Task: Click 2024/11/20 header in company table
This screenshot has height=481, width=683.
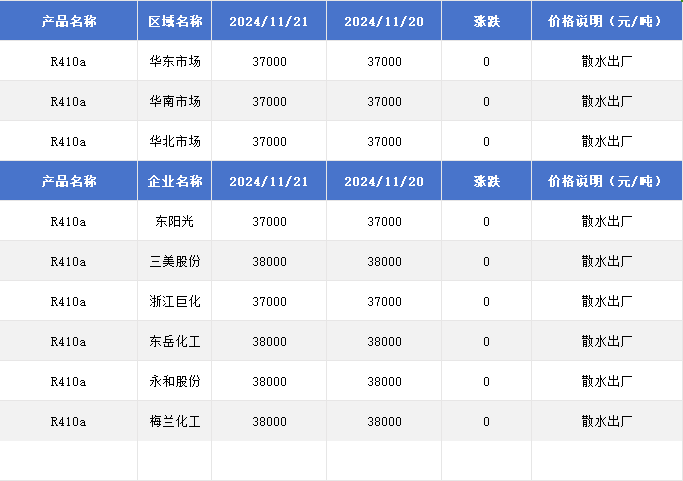Action: pyautogui.click(x=384, y=181)
